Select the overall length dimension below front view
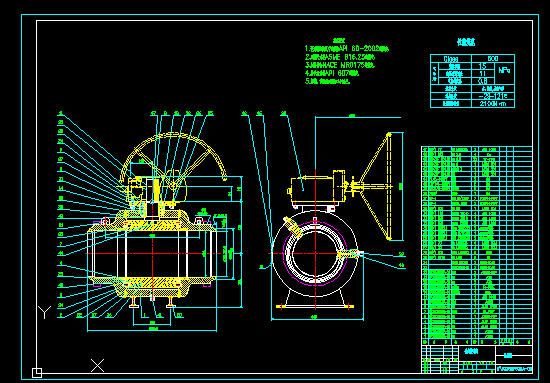Screen dimensions: 550x383 click(152, 329)
